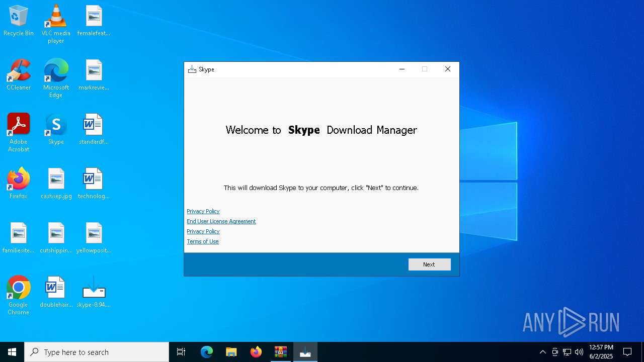Launch Microsoft Edge from the taskbar
The height and width of the screenshot is (362, 644).
(207, 352)
